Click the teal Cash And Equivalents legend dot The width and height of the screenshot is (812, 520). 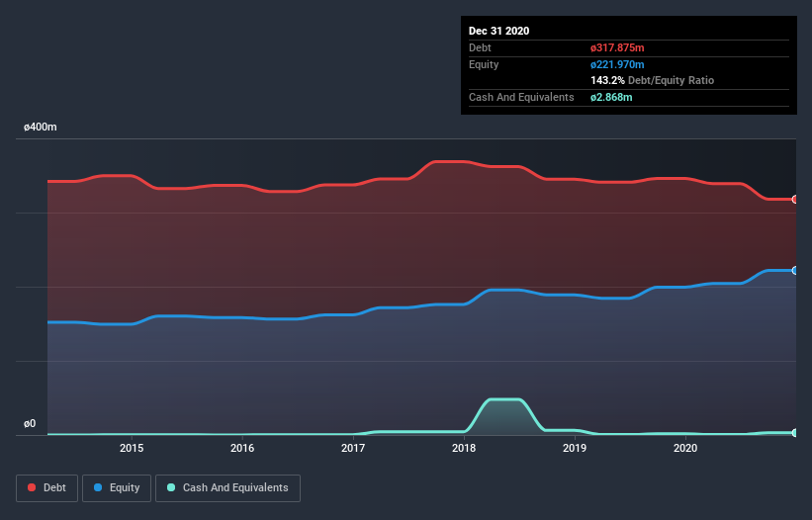pos(171,487)
